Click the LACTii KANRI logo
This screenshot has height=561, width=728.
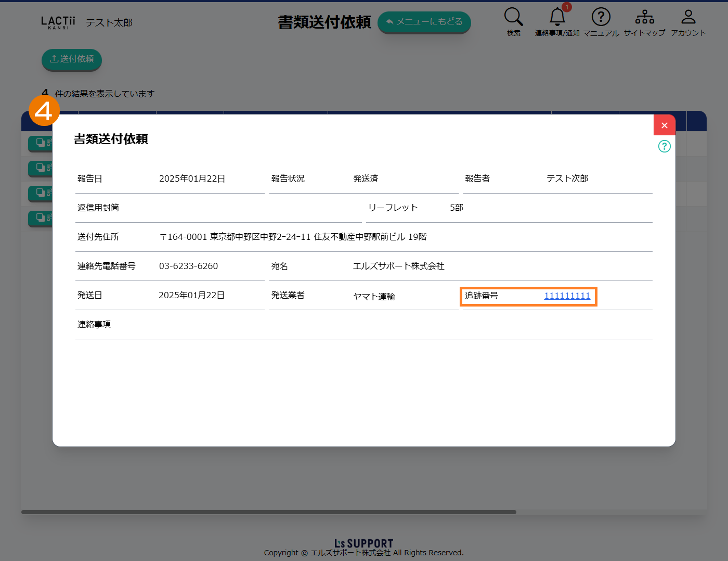[58, 22]
